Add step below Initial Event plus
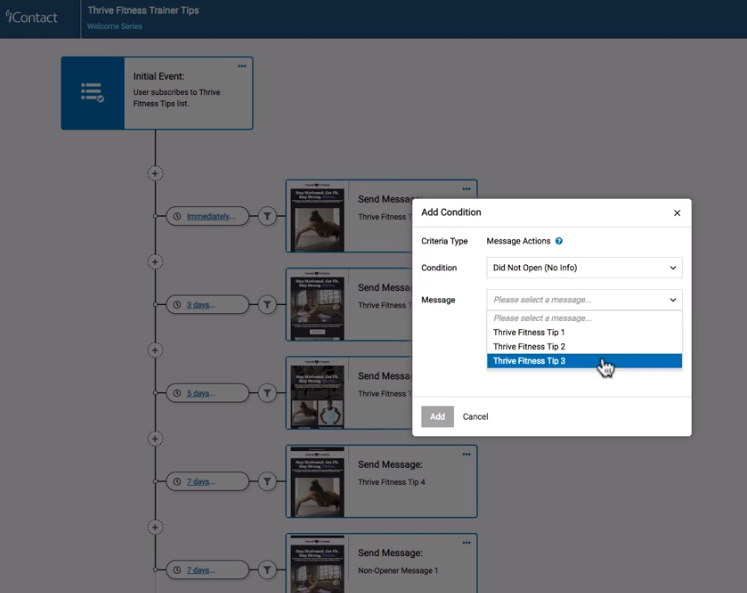 155,173
